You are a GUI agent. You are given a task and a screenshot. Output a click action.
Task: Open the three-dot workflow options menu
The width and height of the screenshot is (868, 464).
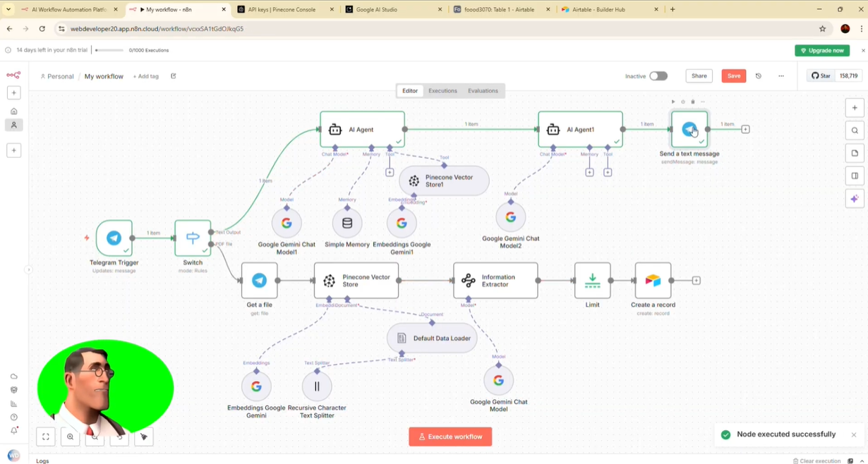tap(781, 76)
